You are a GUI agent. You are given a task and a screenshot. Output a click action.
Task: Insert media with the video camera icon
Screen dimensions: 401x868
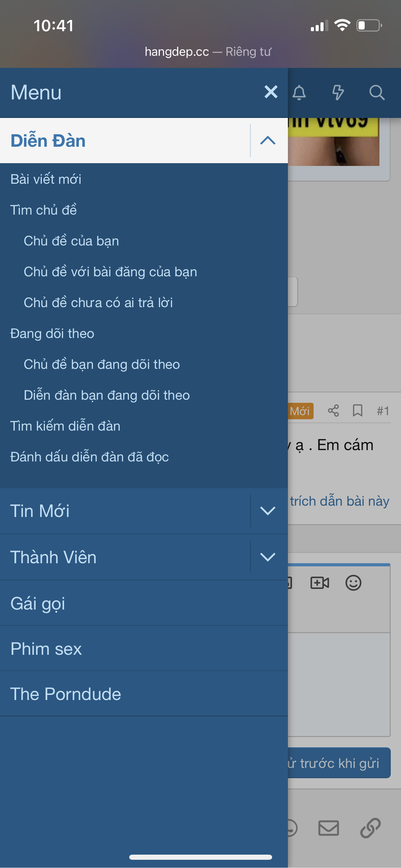tap(319, 582)
